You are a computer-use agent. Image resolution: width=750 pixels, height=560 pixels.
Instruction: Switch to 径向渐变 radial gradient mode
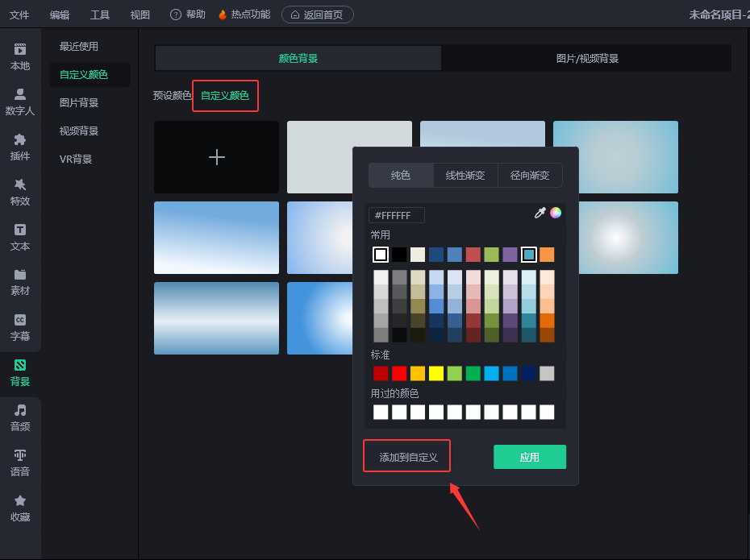click(530, 175)
